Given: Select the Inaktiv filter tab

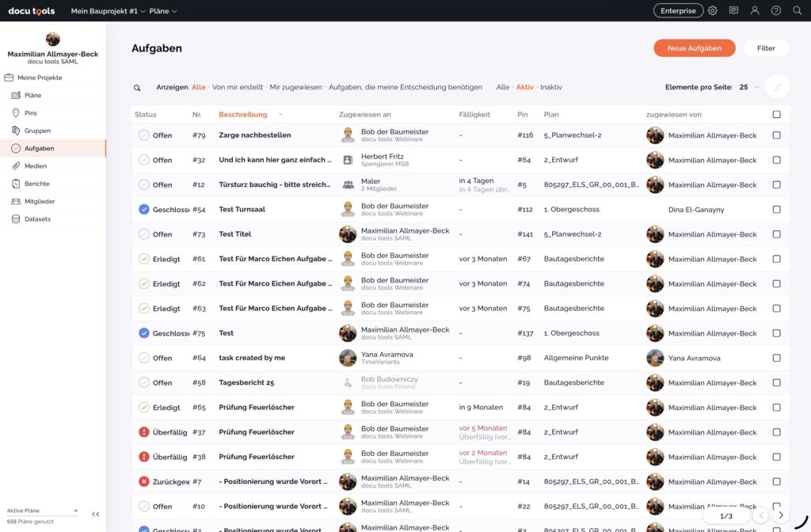Looking at the screenshot, I should coord(551,87).
